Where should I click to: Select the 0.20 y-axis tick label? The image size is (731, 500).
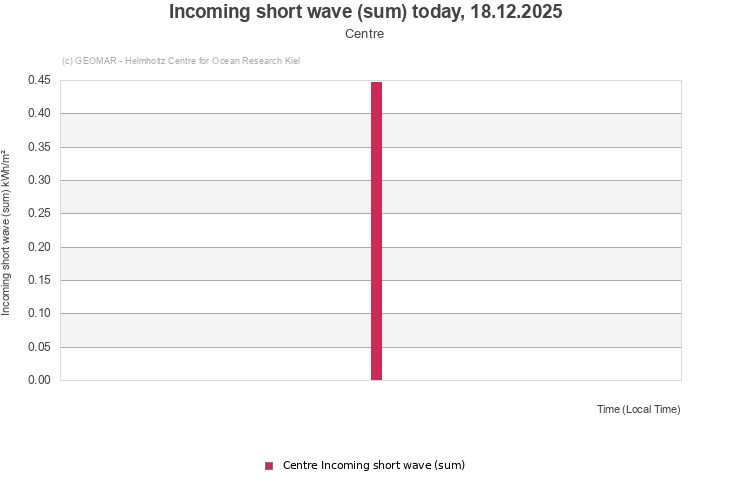tap(39, 247)
